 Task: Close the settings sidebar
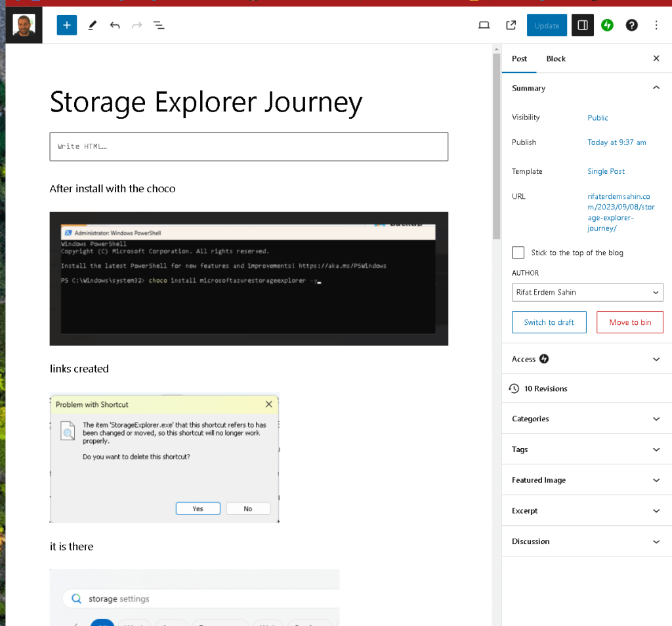click(x=656, y=58)
